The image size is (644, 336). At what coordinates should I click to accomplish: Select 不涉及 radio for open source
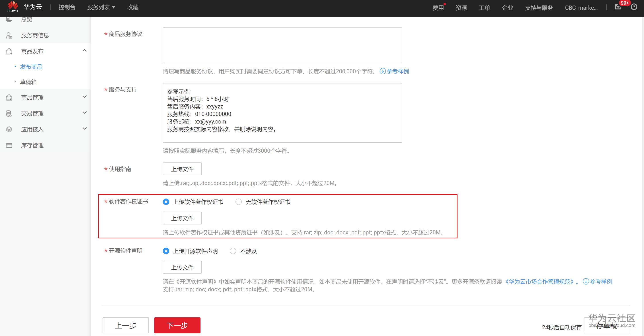click(x=233, y=251)
